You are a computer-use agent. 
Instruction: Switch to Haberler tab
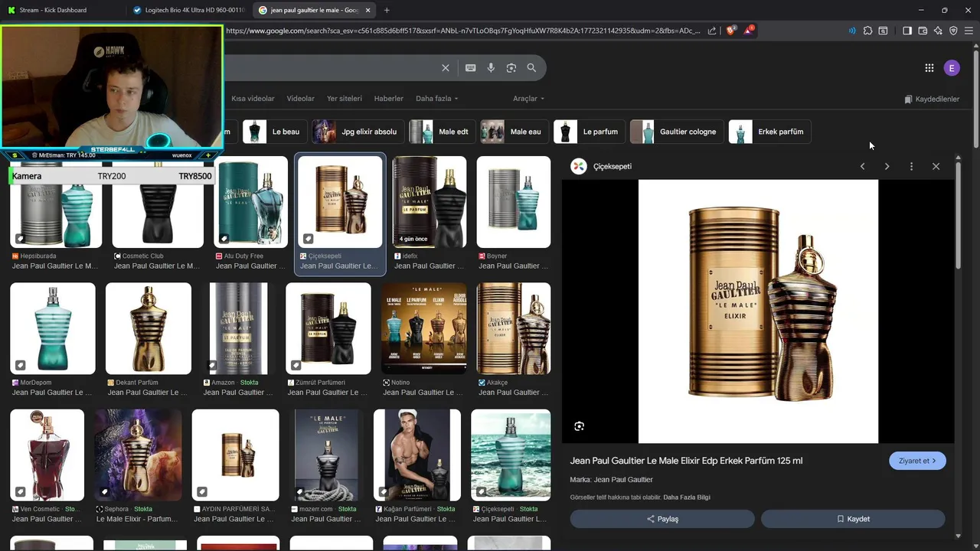click(388, 99)
